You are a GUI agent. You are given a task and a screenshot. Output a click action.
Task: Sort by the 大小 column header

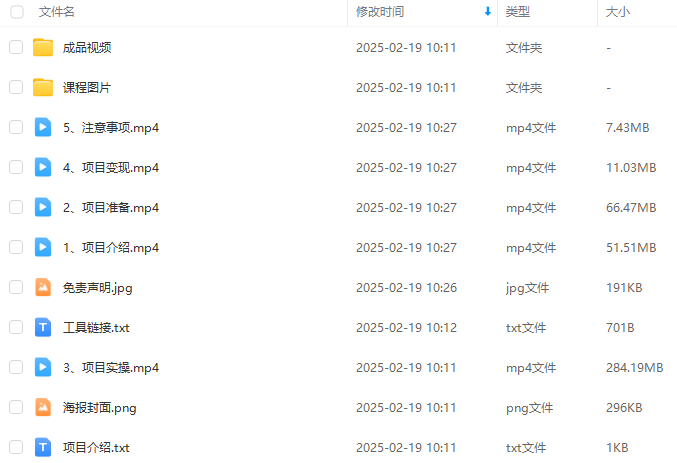617,12
